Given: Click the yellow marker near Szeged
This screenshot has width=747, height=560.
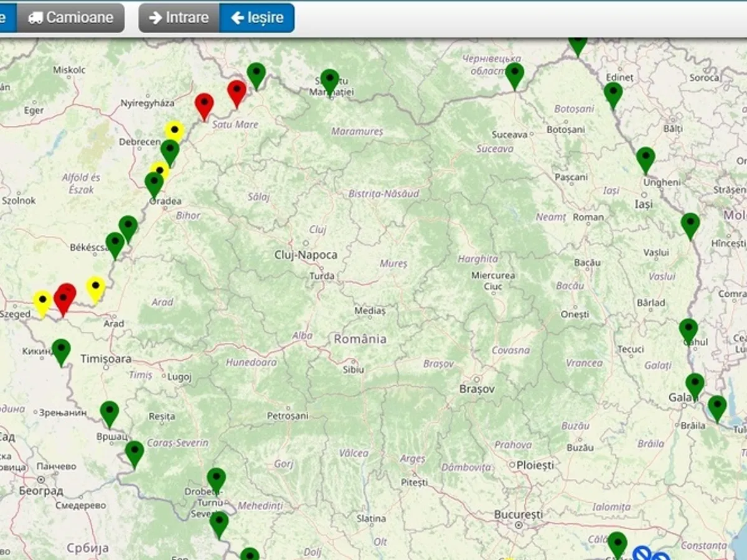Looking at the screenshot, I should tap(42, 302).
